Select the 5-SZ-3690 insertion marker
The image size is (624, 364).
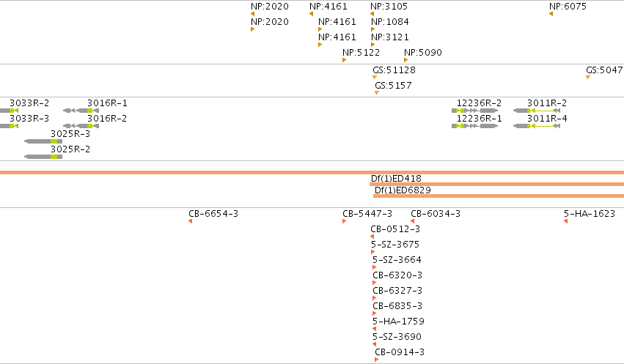[x=375, y=344]
